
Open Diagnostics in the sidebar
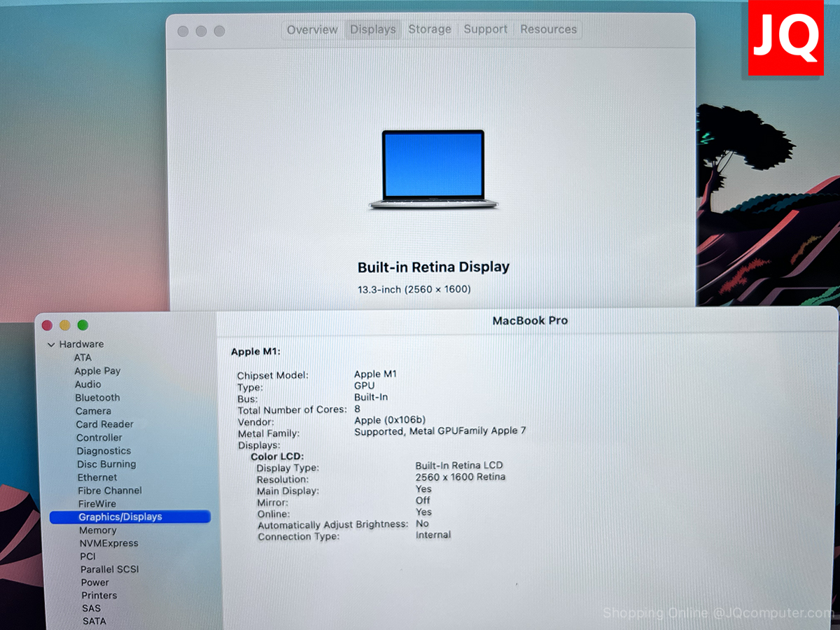[x=104, y=451]
